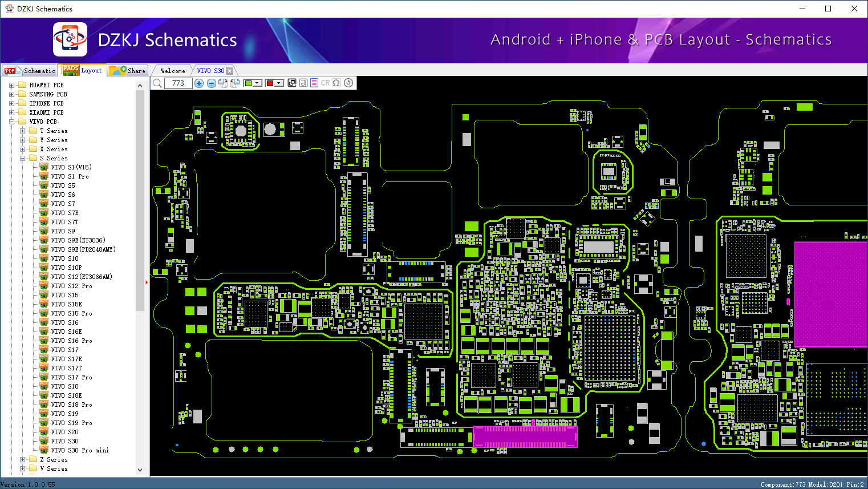868x489 pixels.
Task: Pick the red color swatch
Action: coord(270,83)
